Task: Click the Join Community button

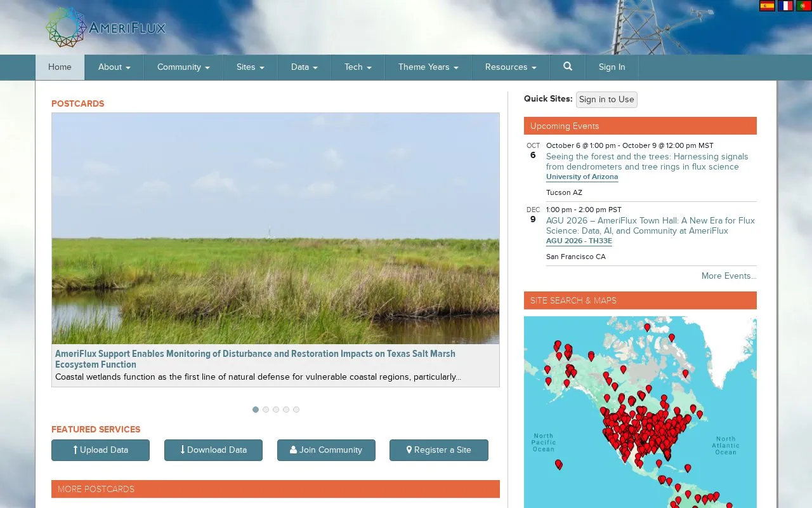Action: [326, 450]
